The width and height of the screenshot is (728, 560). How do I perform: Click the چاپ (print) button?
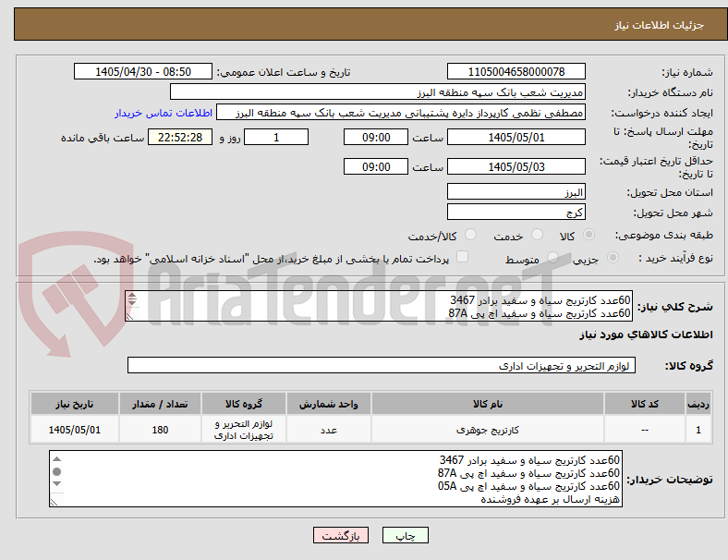pos(405,535)
